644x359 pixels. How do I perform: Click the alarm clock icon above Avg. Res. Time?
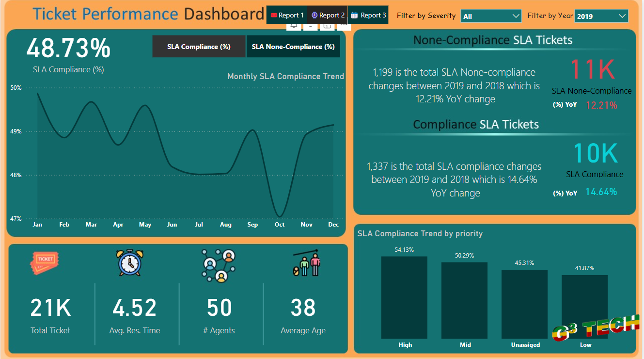tap(130, 263)
